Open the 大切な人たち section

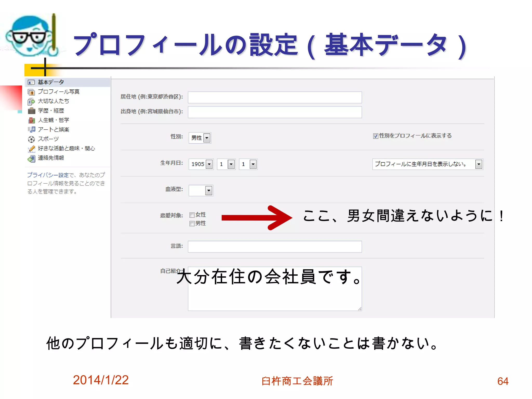pyautogui.click(x=54, y=101)
